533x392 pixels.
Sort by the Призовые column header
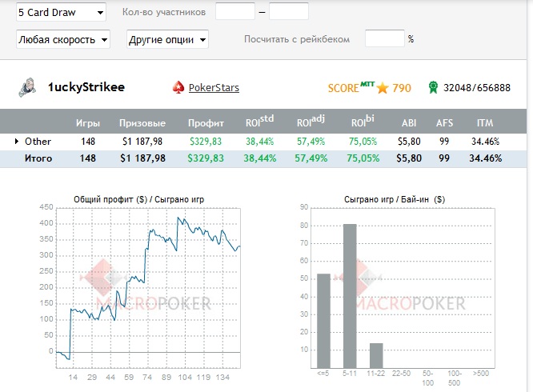tap(142, 123)
